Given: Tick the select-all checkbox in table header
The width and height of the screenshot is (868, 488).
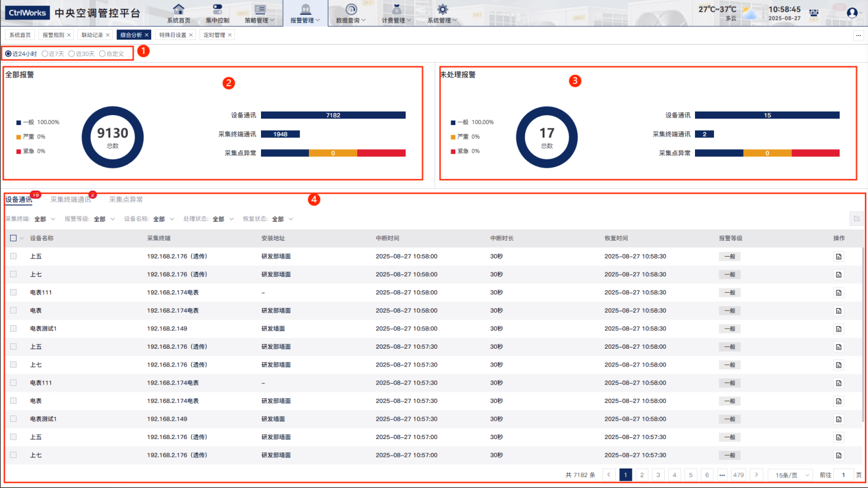Looking at the screenshot, I should tap(13, 238).
